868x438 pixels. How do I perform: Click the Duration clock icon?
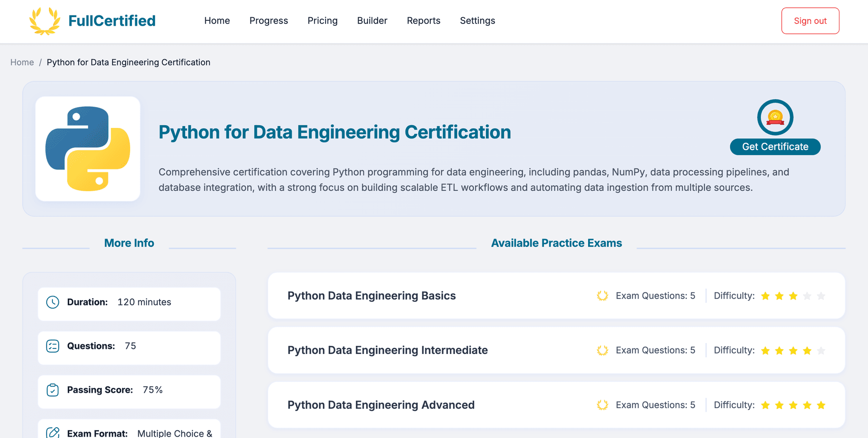53,302
